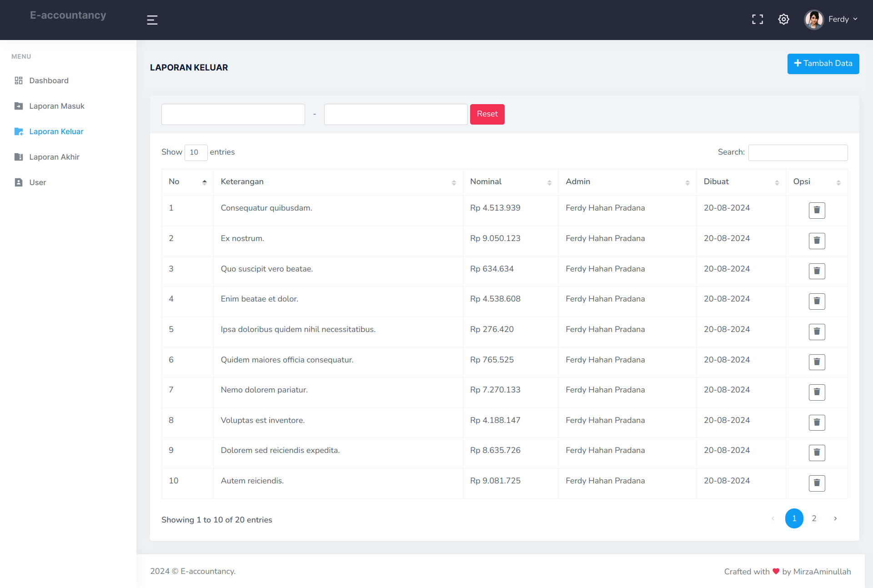The height and width of the screenshot is (588, 873).
Task: Open Laporan Masuk menu item
Action: (57, 106)
